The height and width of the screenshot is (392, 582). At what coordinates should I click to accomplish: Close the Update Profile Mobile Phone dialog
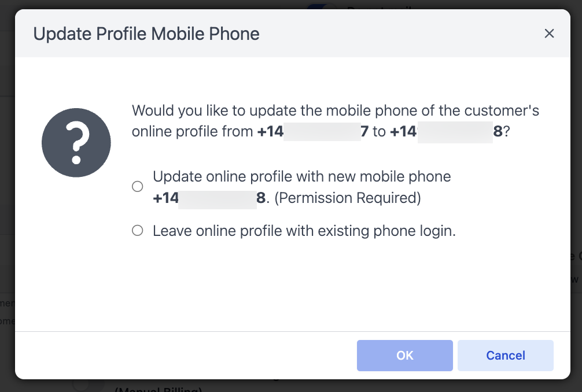click(549, 34)
